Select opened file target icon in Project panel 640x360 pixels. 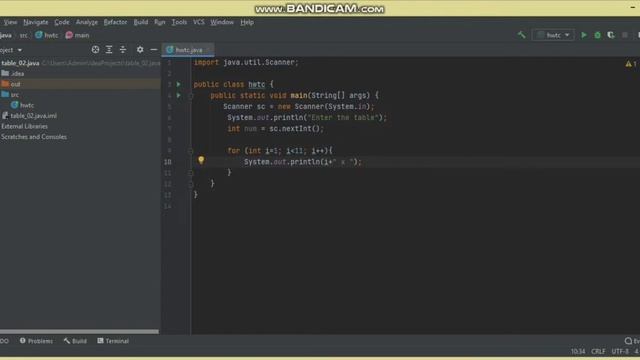tap(95, 49)
